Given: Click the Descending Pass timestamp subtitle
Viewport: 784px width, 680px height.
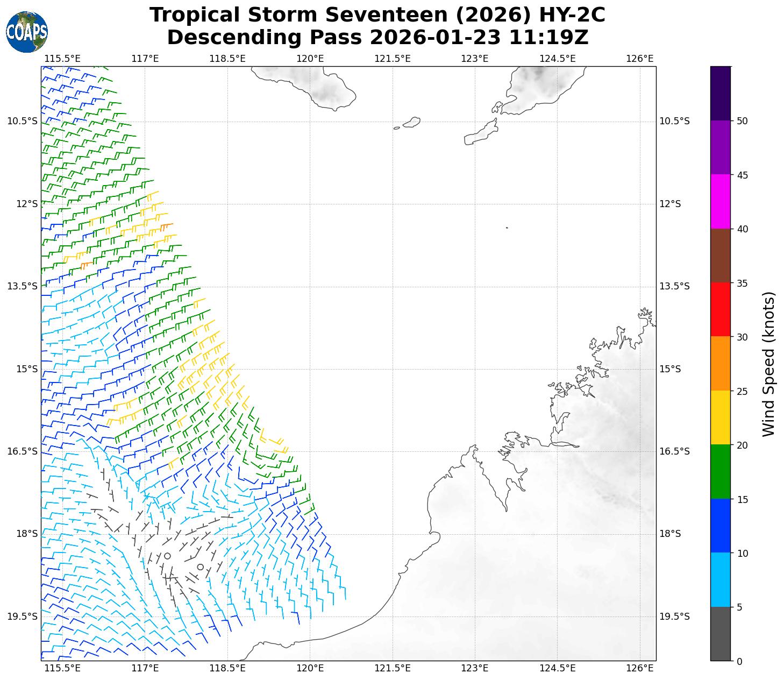Looking at the screenshot, I should [x=377, y=38].
